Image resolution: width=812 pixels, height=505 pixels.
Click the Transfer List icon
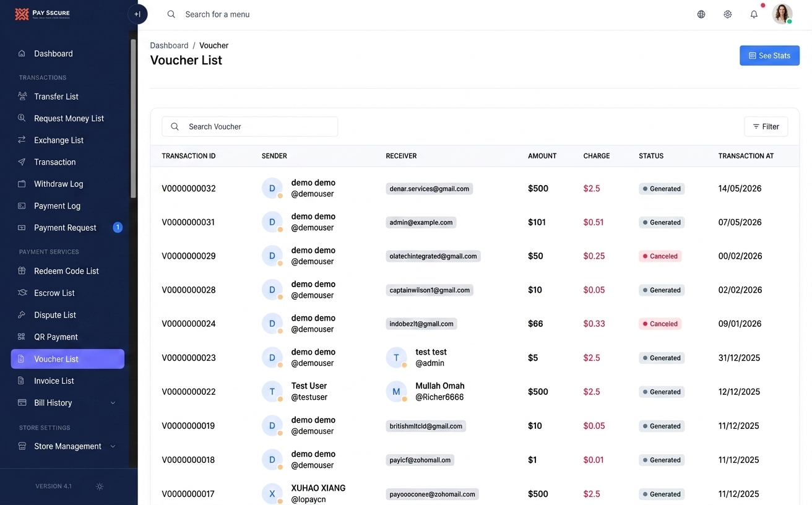coord(22,97)
